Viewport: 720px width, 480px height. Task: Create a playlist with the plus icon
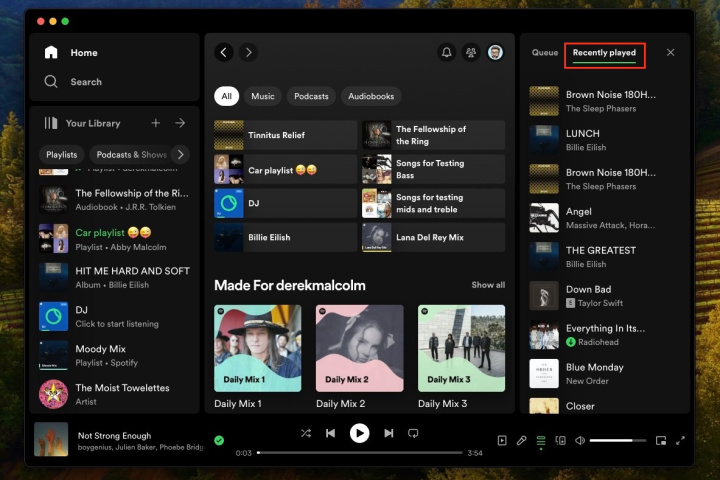(x=156, y=123)
